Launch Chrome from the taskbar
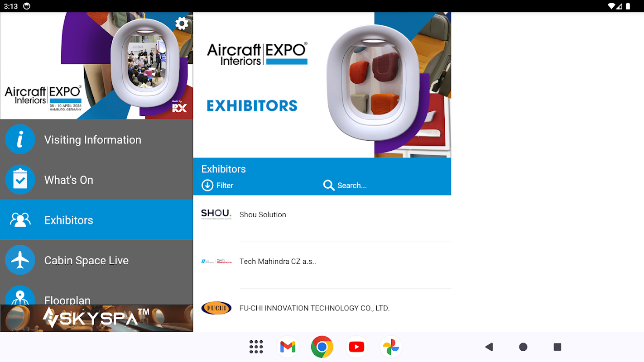Screen dimensions: 644x362 tap(322, 347)
